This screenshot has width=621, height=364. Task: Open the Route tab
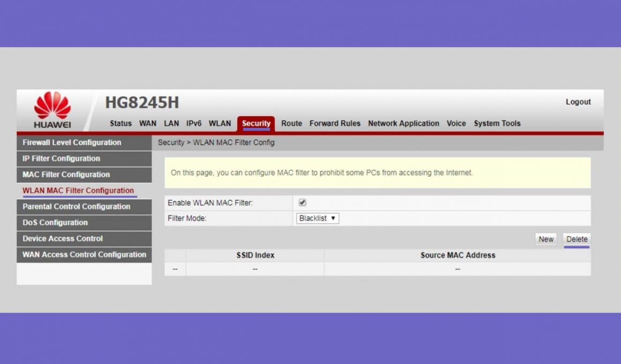coord(291,123)
